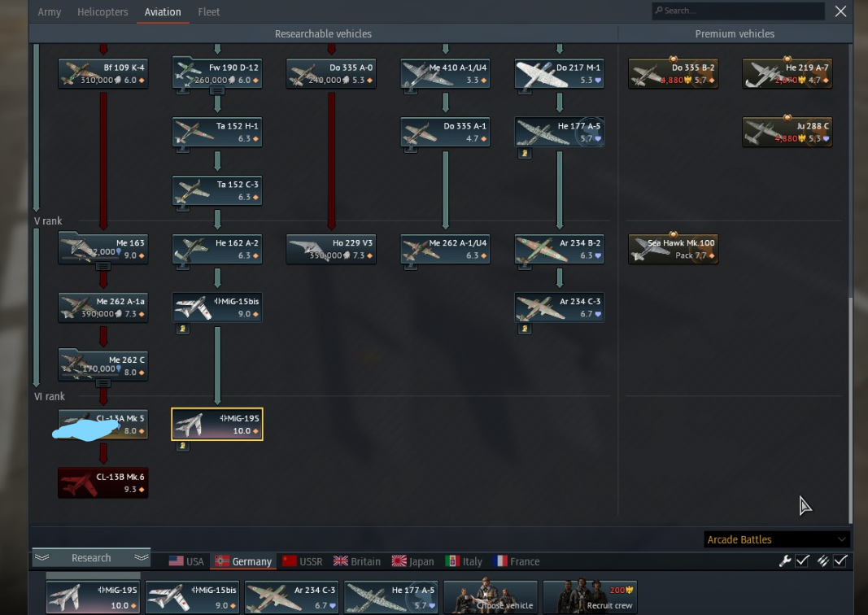Select the MiG-15bis crew slot at the bottom
This screenshot has width=868, height=615.
click(192, 597)
